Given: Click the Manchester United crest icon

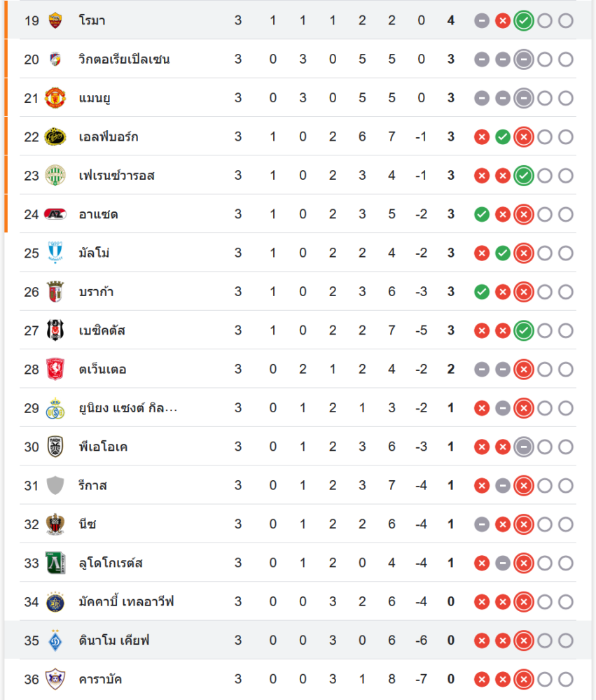Looking at the screenshot, I should (x=55, y=98).
